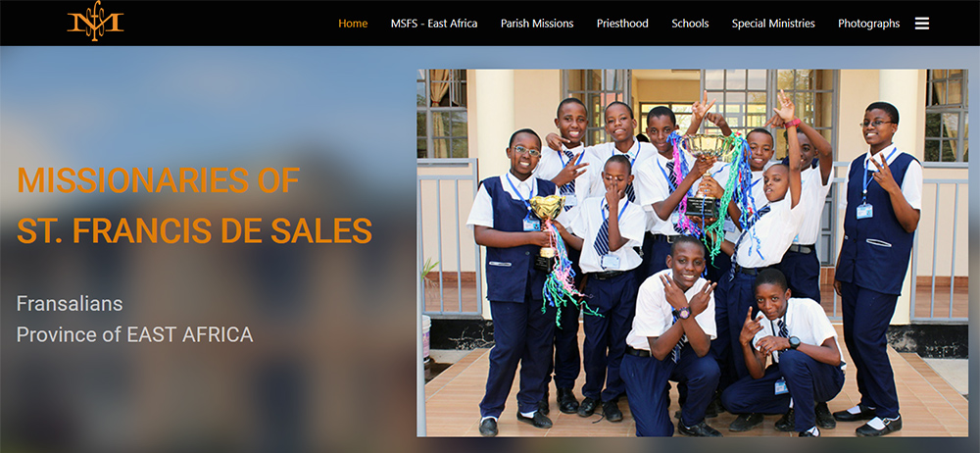Click the metal railing beside the students
Viewport: 980px width, 453px height.
[x=450, y=237]
